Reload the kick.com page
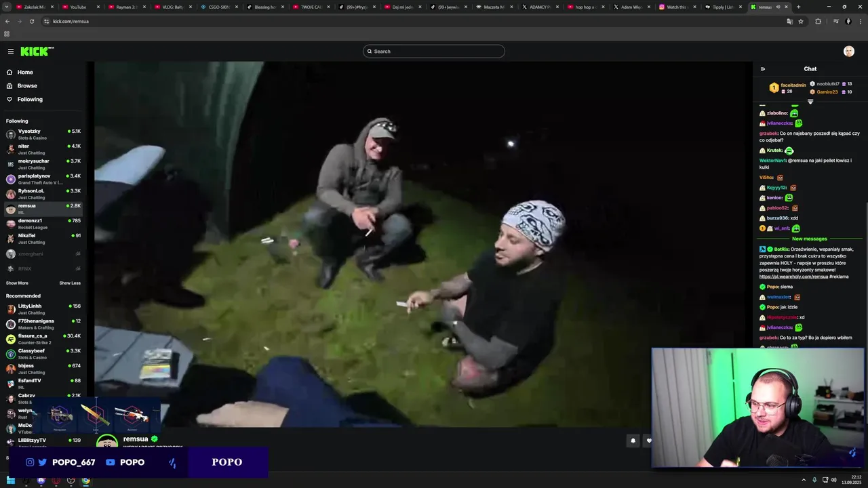The image size is (868, 488). tap(31, 21)
